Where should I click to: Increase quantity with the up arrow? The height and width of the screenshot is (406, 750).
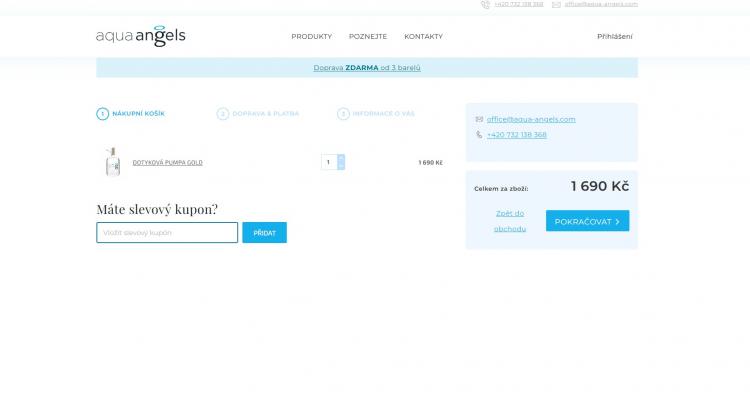pyautogui.click(x=341, y=158)
